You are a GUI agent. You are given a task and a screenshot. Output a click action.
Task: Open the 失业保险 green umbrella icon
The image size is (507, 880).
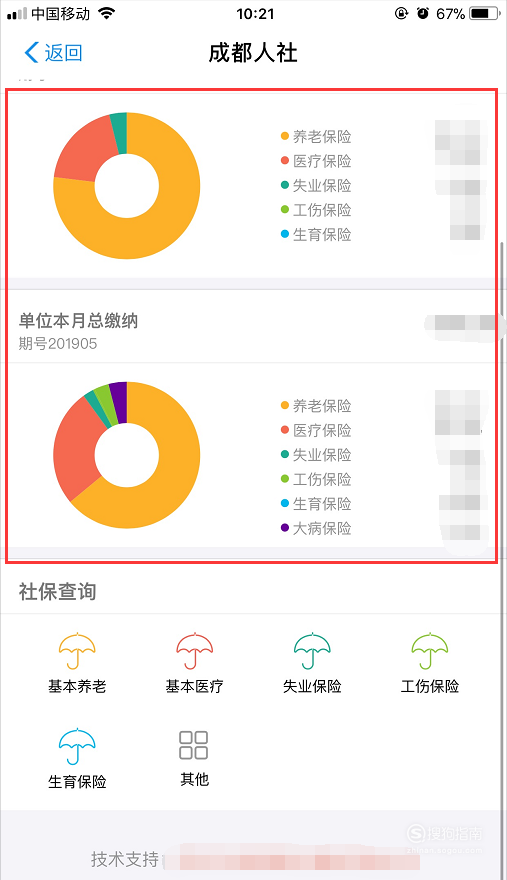(x=312, y=651)
